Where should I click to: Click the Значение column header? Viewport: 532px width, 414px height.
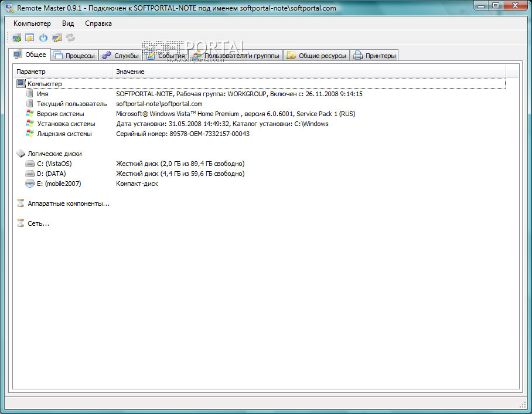(309, 72)
